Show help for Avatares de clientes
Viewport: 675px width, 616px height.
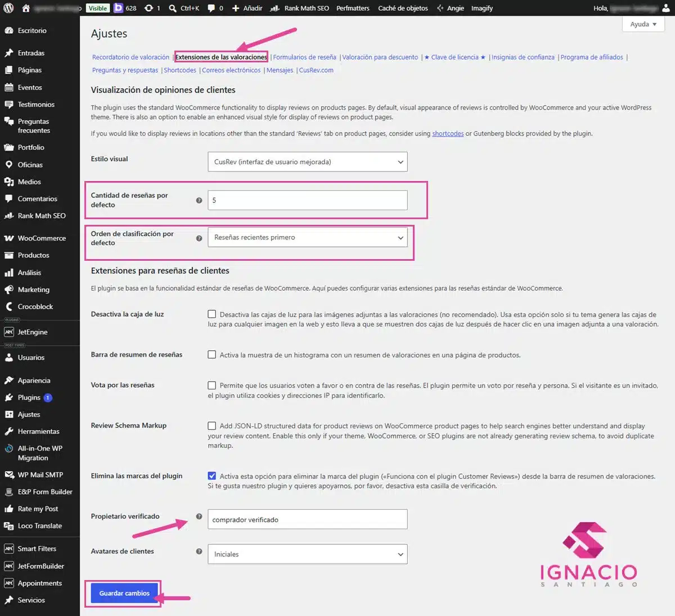199,551
